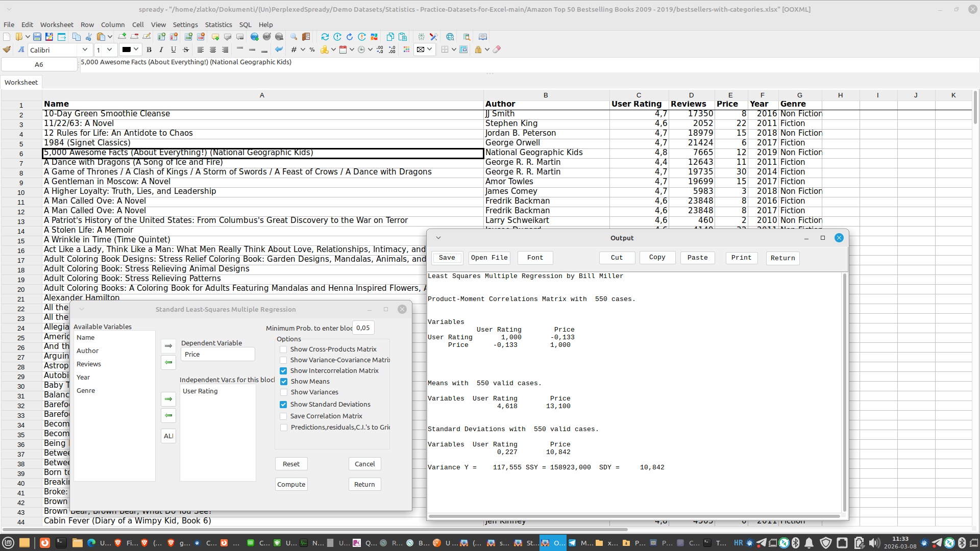Click the eraser clear formatting icon
Screen dimensions: 980x551
click(x=497, y=49)
